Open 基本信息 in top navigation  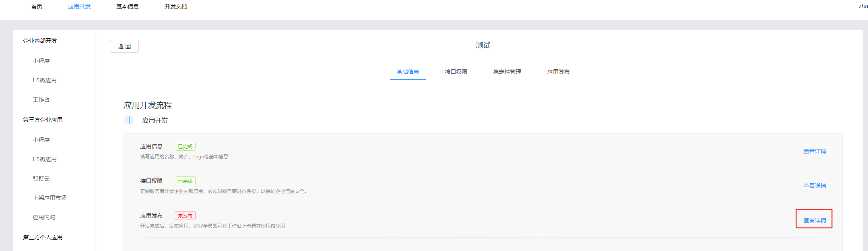[x=128, y=6]
